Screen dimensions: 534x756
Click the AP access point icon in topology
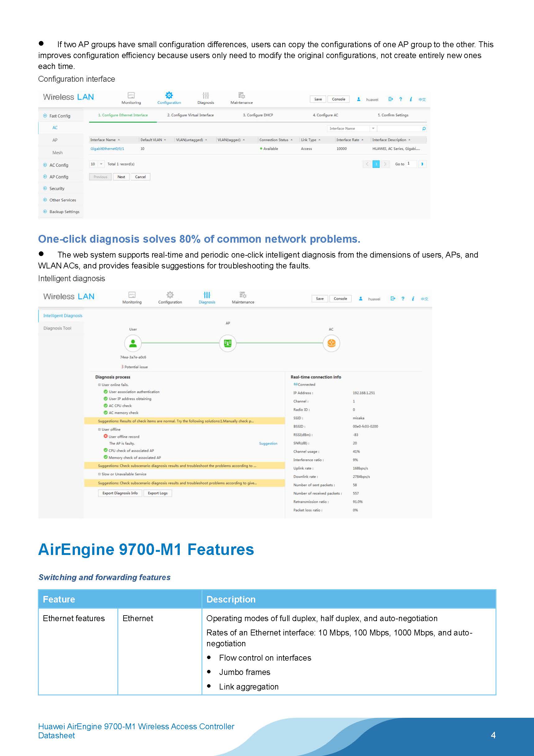click(227, 343)
